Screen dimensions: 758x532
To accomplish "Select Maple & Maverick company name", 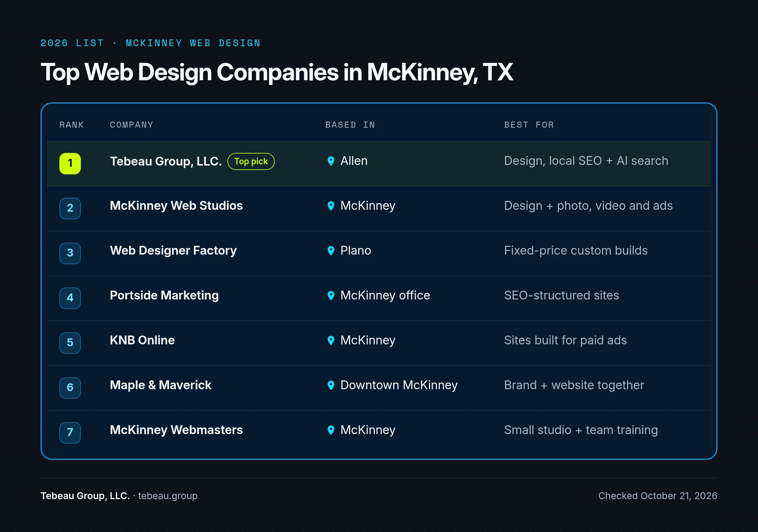I will coord(160,385).
